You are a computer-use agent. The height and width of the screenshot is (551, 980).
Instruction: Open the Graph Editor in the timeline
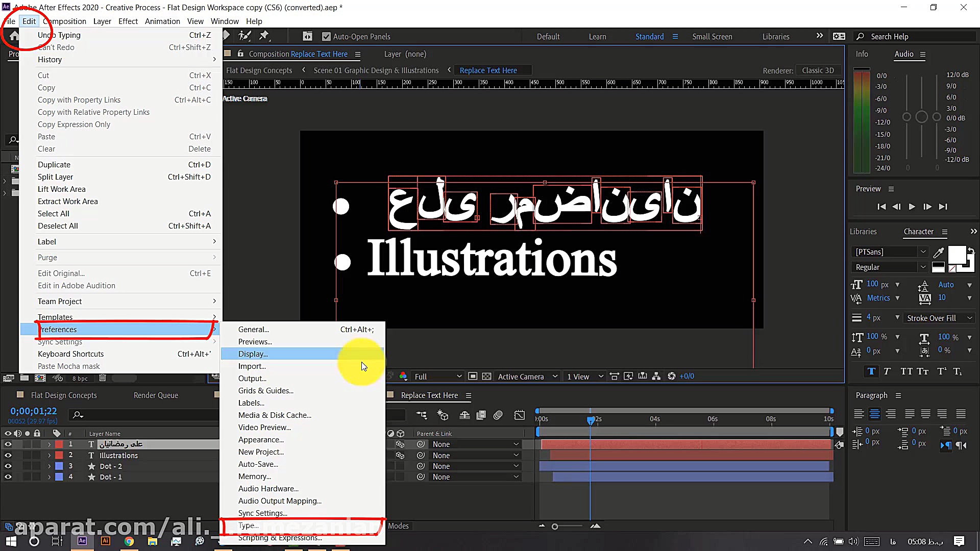click(520, 415)
